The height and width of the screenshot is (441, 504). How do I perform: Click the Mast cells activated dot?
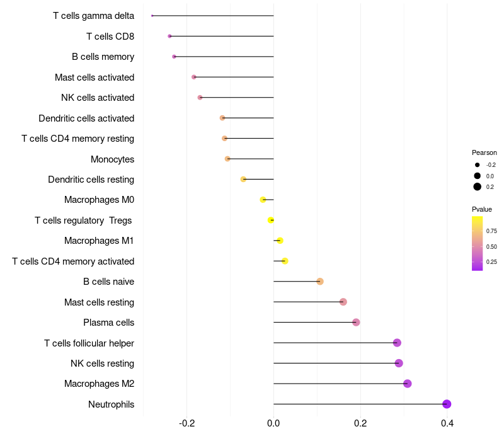coord(194,77)
